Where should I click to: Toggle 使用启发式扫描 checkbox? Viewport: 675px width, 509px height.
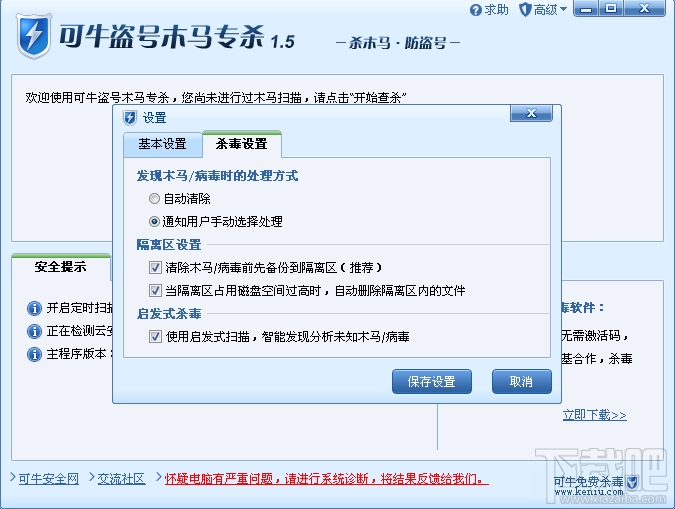click(155, 336)
